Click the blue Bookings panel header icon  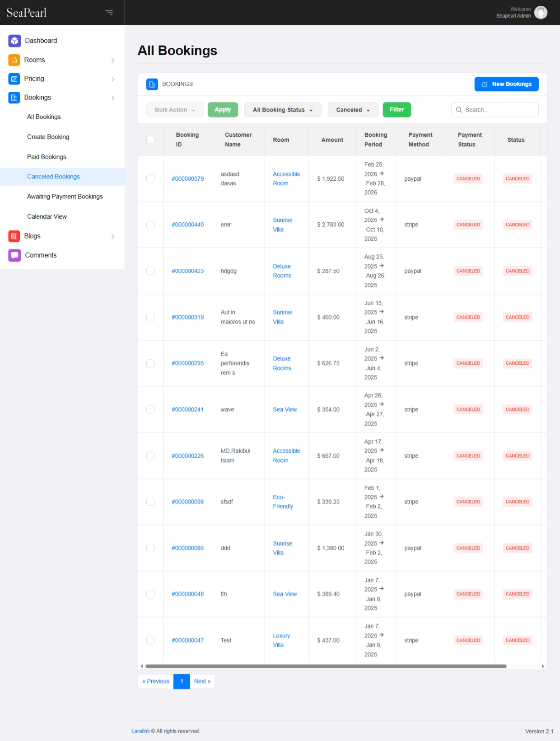click(x=152, y=84)
